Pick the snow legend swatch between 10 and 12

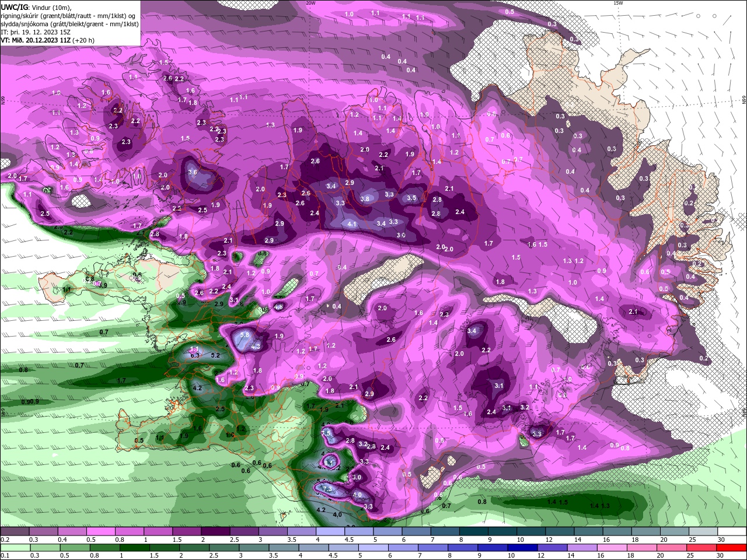(532, 531)
